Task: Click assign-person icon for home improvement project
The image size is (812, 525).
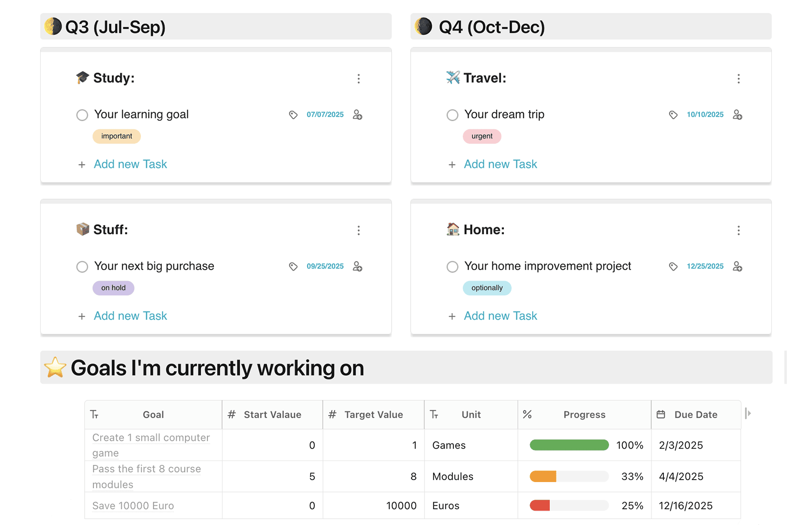Action: (737, 266)
